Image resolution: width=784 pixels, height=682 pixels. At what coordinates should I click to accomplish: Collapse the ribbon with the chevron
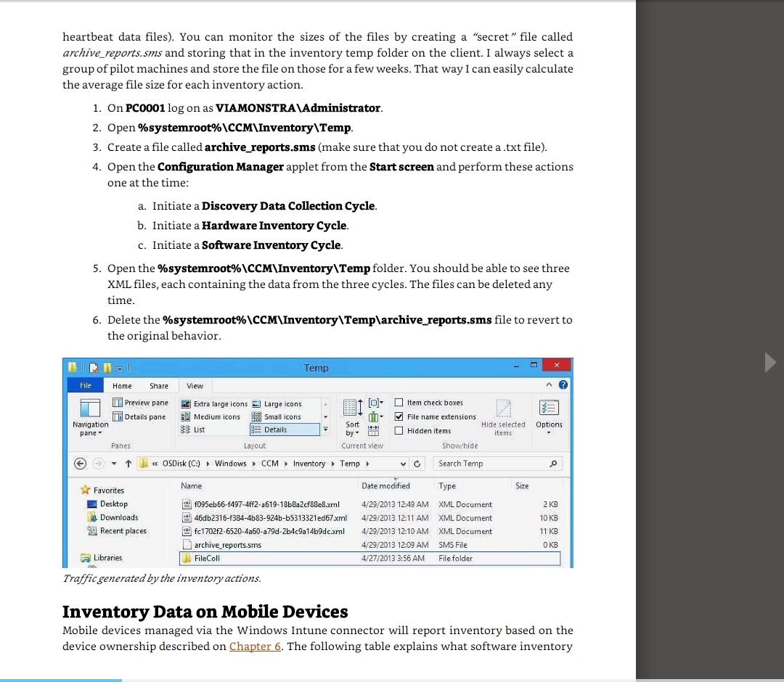pyautogui.click(x=550, y=385)
